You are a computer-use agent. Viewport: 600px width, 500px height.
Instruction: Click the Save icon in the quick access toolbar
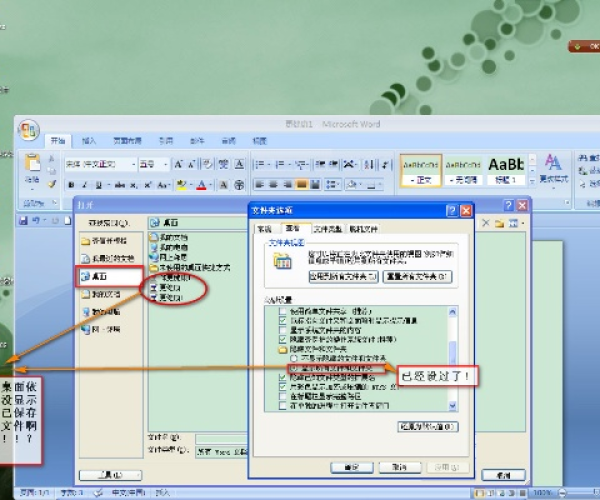23,220
